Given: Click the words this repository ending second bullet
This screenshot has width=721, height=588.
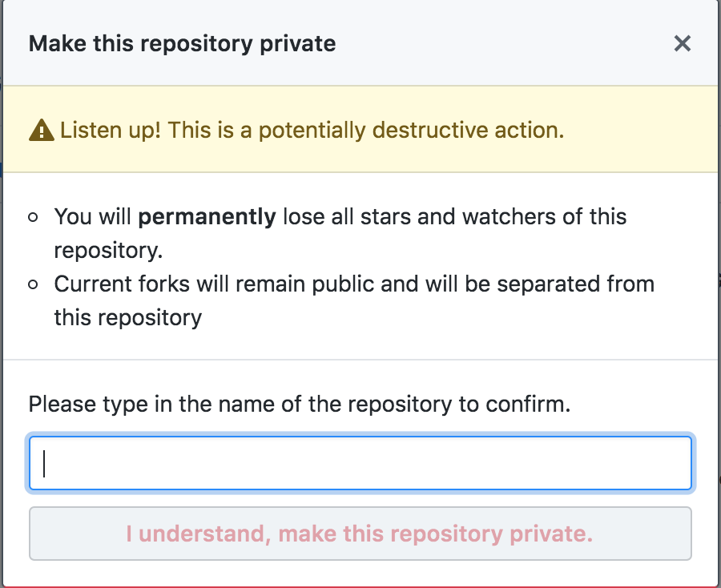Looking at the screenshot, I should pyautogui.click(x=127, y=317).
